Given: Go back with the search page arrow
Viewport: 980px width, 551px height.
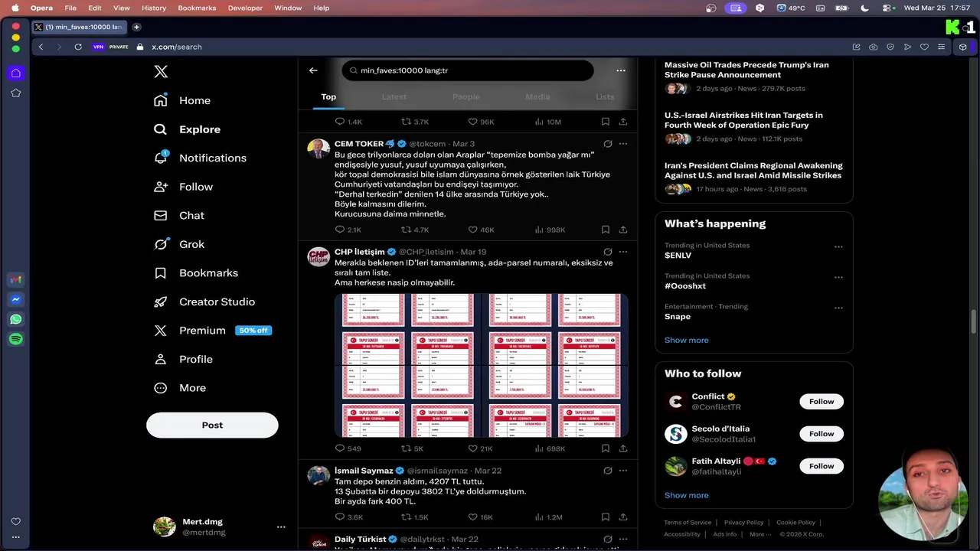Looking at the screenshot, I should click(313, 70).
